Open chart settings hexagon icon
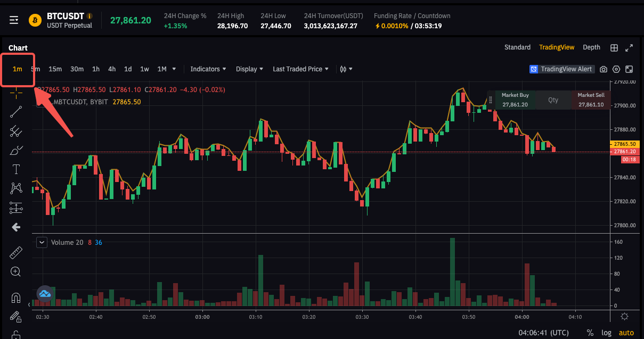Viewport: 644px width, 339px height. click(x=616, y=69)
